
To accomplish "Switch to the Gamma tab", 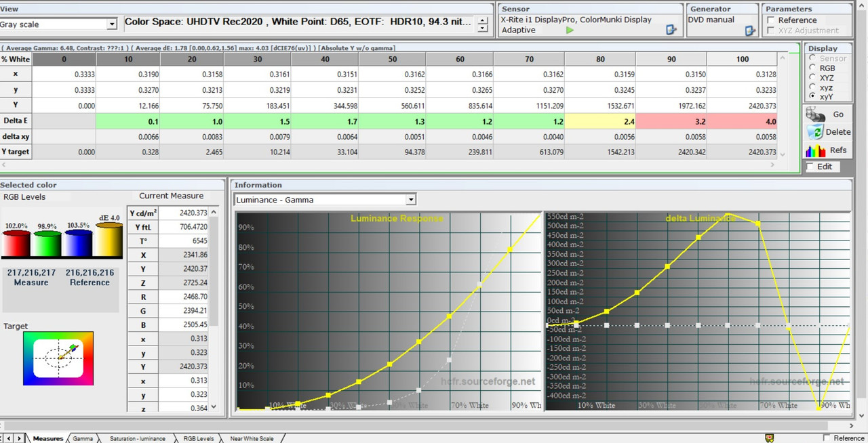I will pos(82,438).
